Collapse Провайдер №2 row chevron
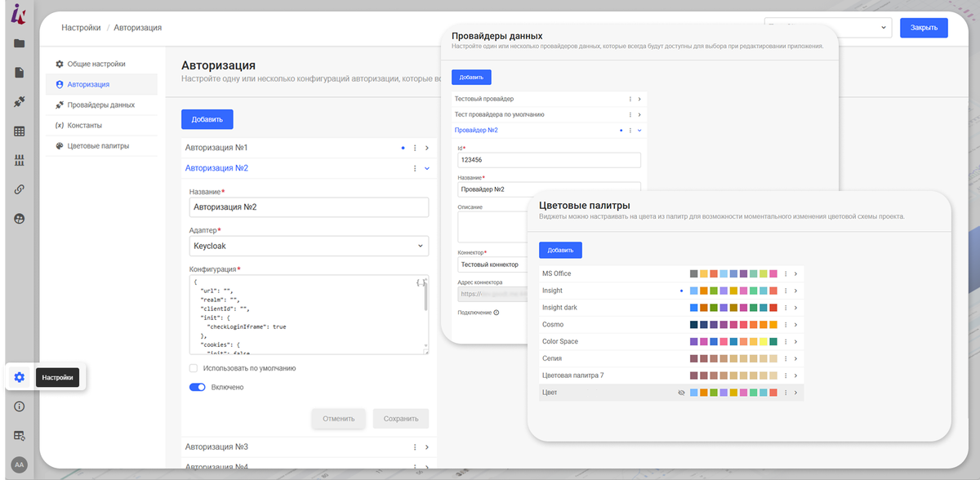The width and height of the screenshot is (980, 480). click(639, 130)
